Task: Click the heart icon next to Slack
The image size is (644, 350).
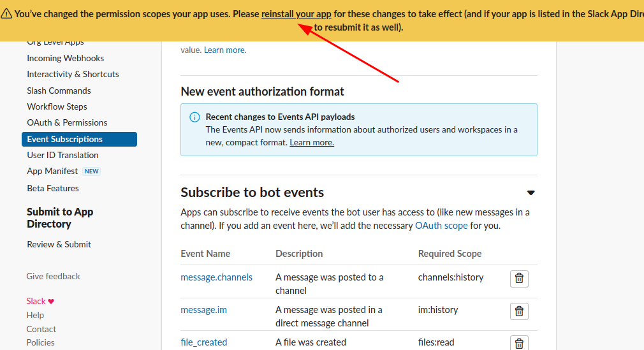Action: pyautogui.click(x=51, y=302)
